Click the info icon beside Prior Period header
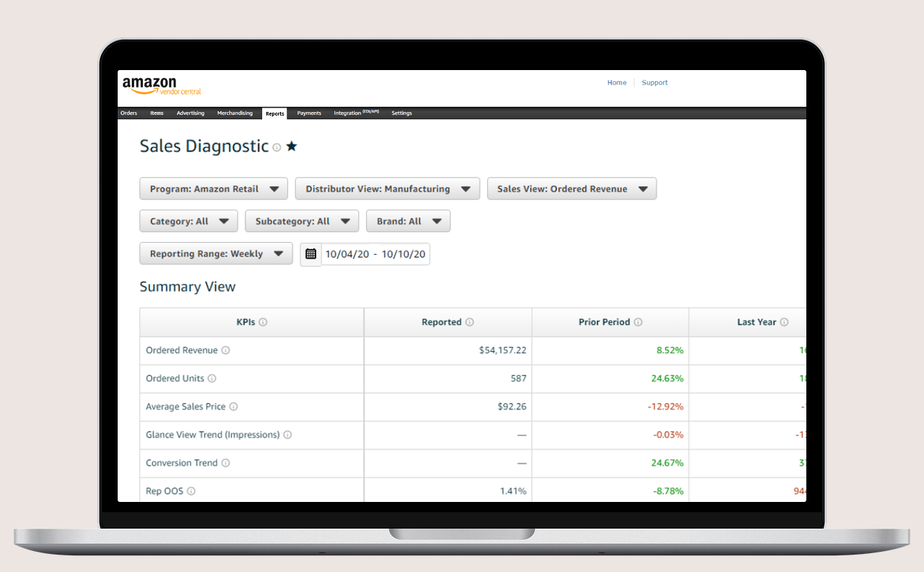924x572 pixels. [638, 322]
